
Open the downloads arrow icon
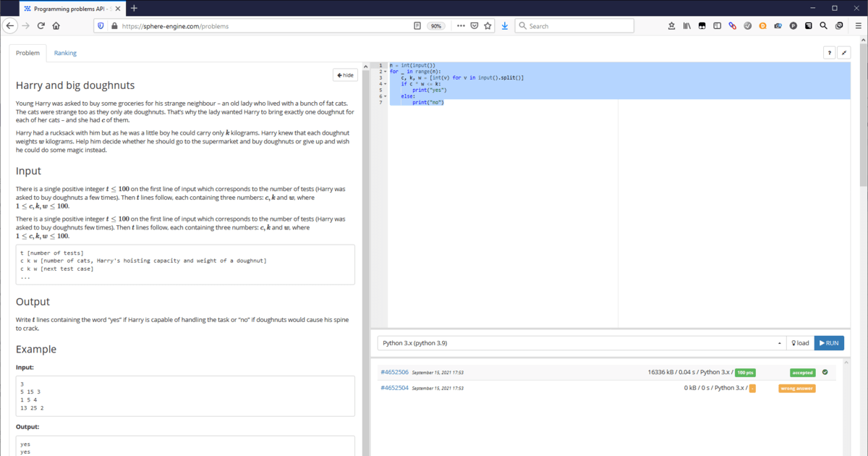click(504, 25)
